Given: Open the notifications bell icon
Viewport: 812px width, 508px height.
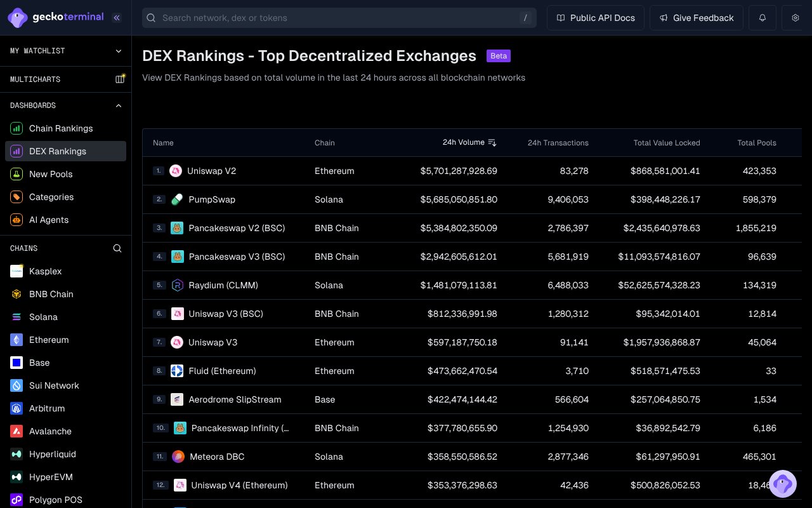Looking at the screenshot, I should point(763,18).
